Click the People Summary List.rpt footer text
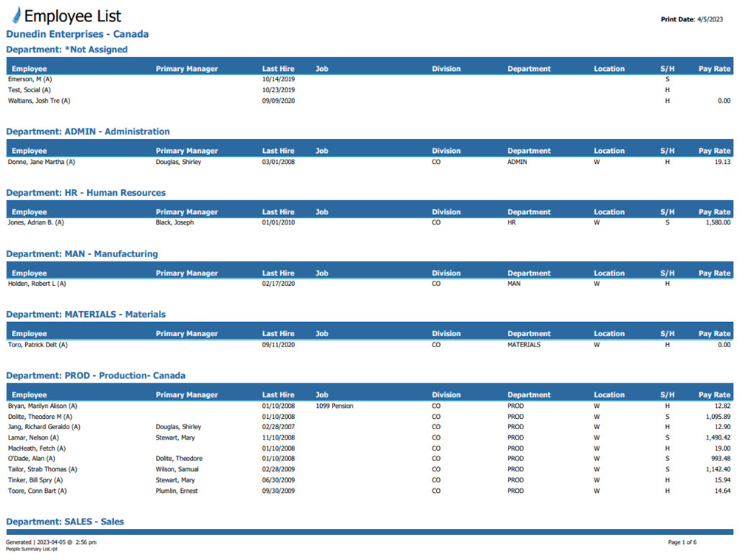Image resolution: width=740 pixels, height=560 pixels. [32, 549]
